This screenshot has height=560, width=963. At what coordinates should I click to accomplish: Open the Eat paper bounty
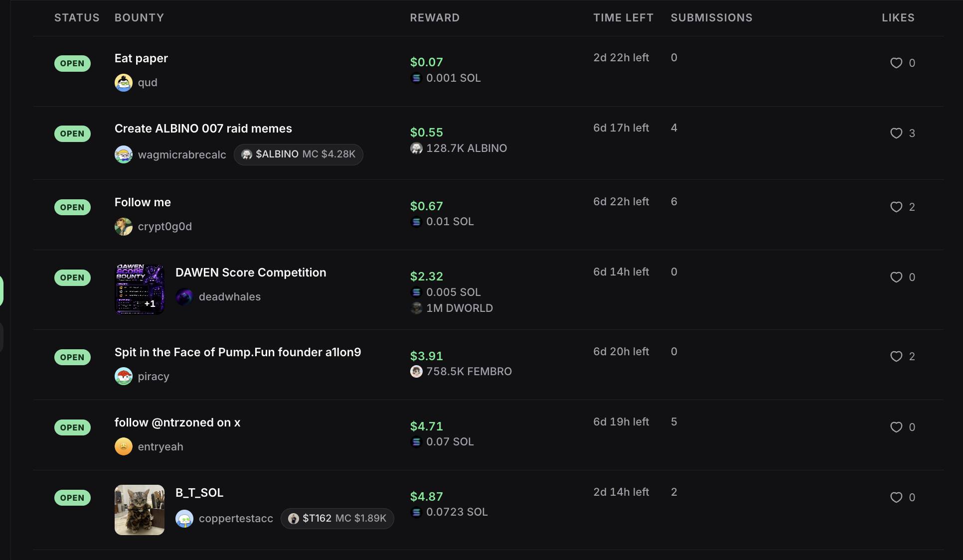tap(141, 58)
